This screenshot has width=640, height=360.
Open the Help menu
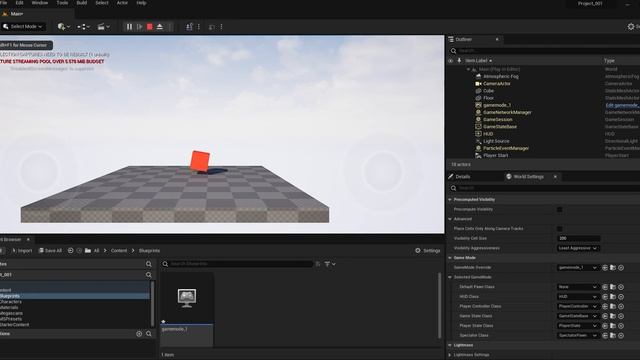coord(141,3)
